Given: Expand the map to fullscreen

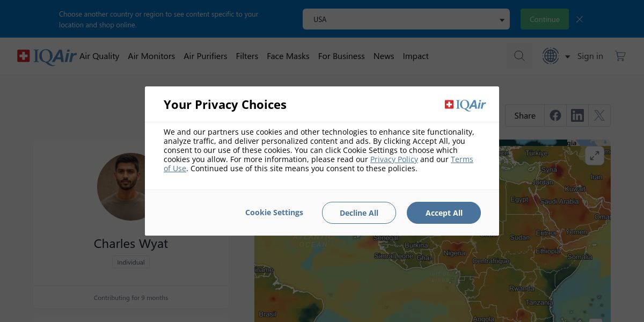Looking at the screenshot, I should pos(595,156).
